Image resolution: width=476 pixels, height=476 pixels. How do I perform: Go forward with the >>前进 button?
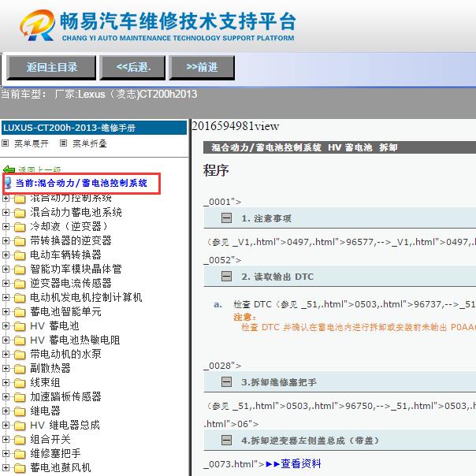pos(202,68)
